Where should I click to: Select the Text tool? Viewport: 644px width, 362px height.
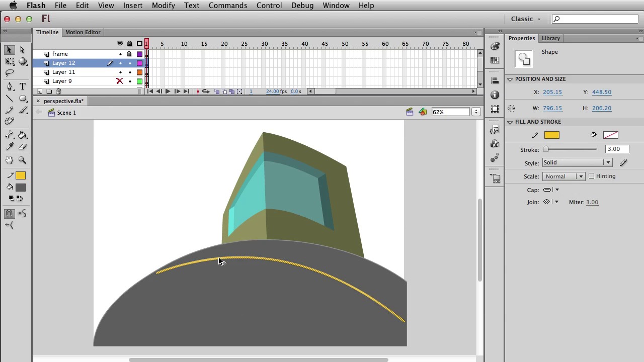coord(23,86)
